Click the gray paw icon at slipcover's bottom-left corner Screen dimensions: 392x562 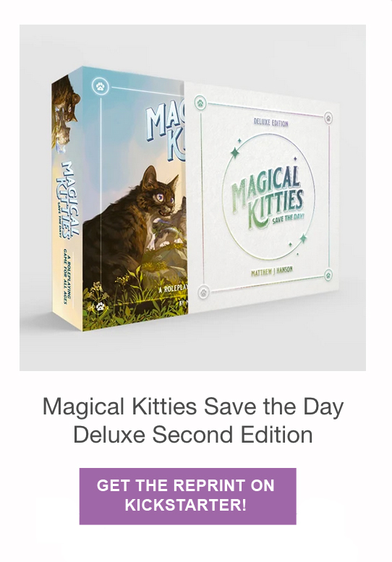tap(203, 292)
